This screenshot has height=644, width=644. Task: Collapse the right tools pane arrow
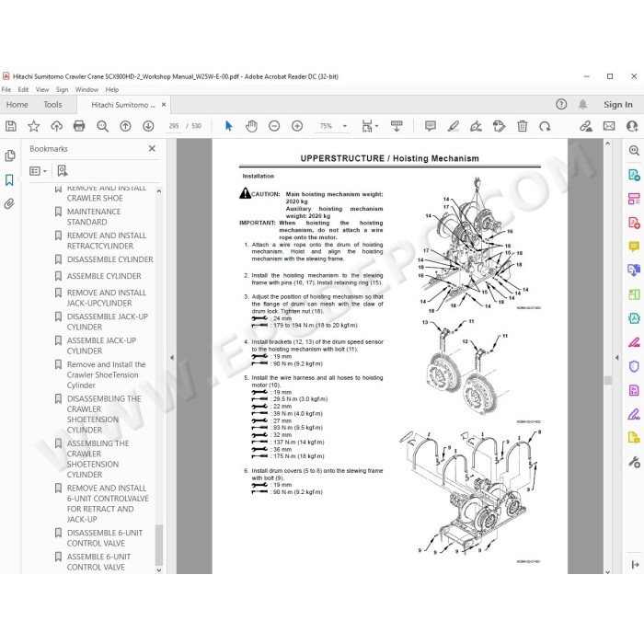[616, 357]
